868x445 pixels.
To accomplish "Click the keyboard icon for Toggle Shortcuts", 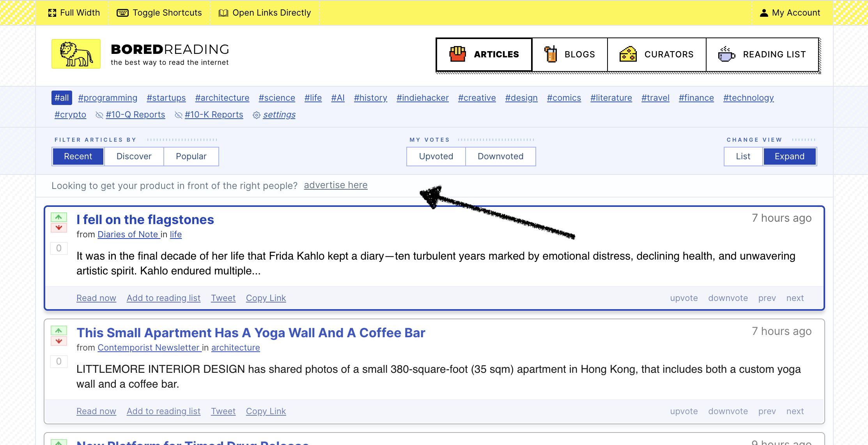I will (x=122, y=13).
